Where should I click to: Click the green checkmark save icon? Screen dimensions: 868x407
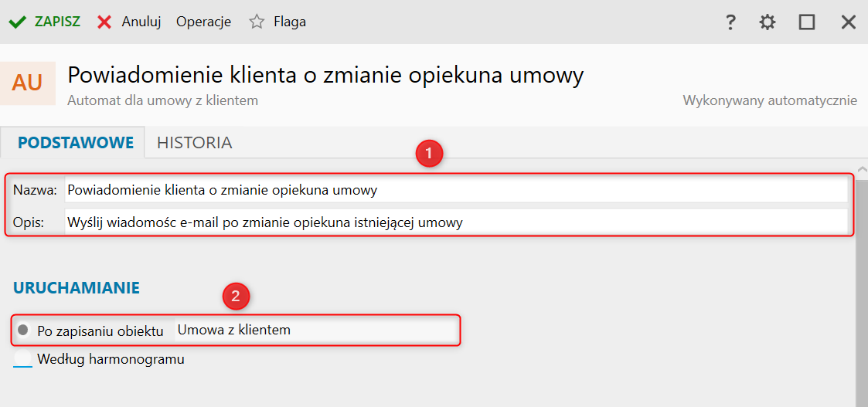tap(17, 22)
